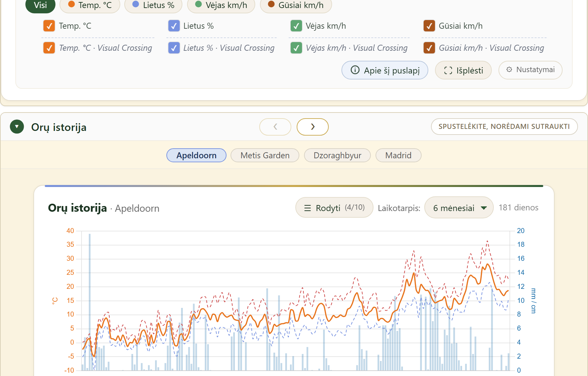Click Spustelėkite, norėdami sutraukti button

coord(504,127)
